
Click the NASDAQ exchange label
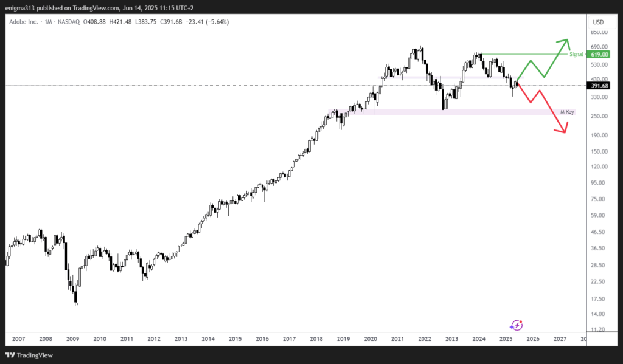click(x=69, y=22)
